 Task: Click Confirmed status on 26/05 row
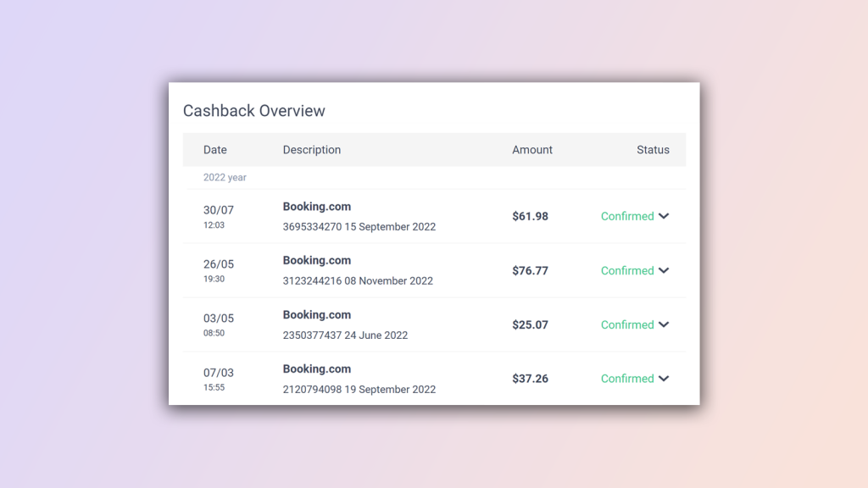pyautogui.click(x=627, y=270)
